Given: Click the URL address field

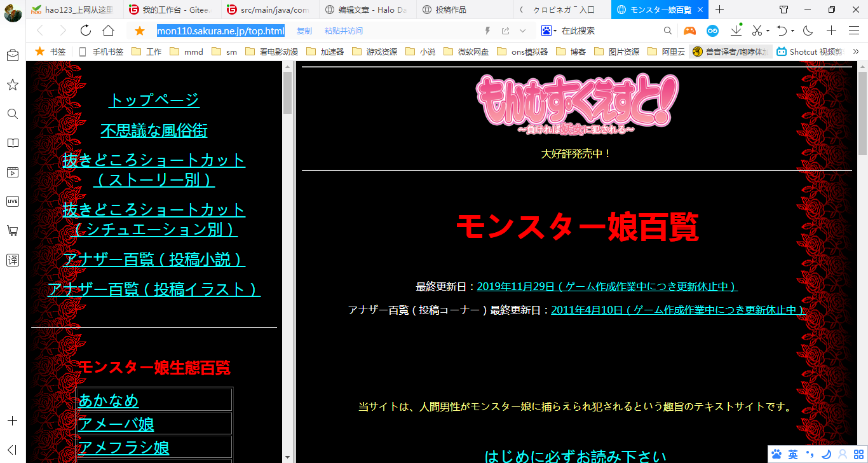Looking at the screenshot, I should click(220, 31).
